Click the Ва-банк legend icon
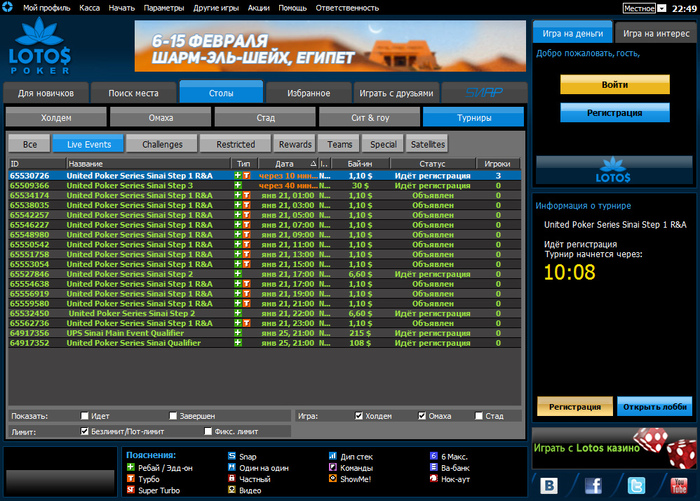 point(433,467)
